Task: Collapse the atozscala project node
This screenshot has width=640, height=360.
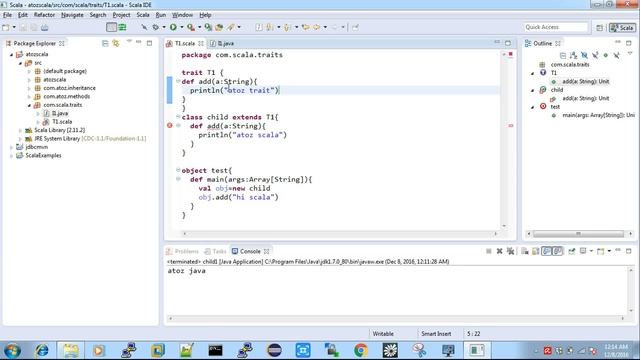Action: pos(11,54)
